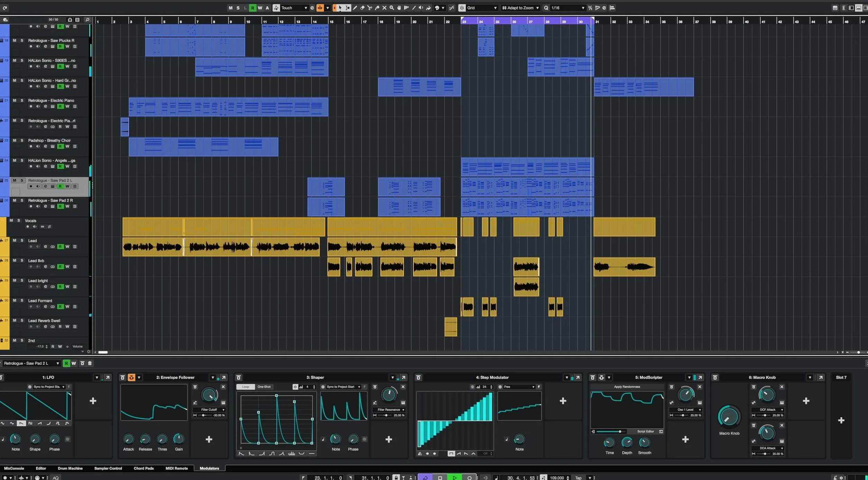Toggle global Read automation R button
This screenshot has height=480, width=868.
(x=252, y=8)
